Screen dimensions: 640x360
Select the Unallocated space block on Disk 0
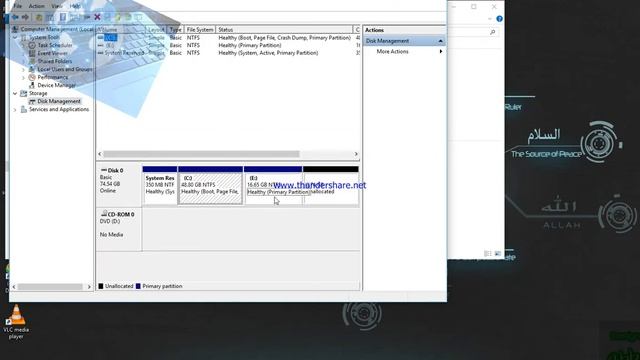coord(331,185)
